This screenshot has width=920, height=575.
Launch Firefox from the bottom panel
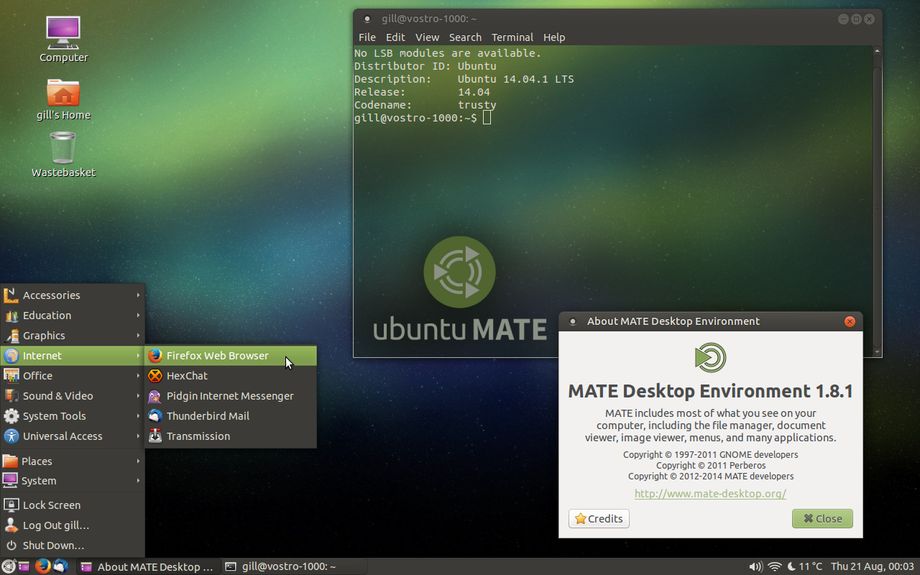42,566
